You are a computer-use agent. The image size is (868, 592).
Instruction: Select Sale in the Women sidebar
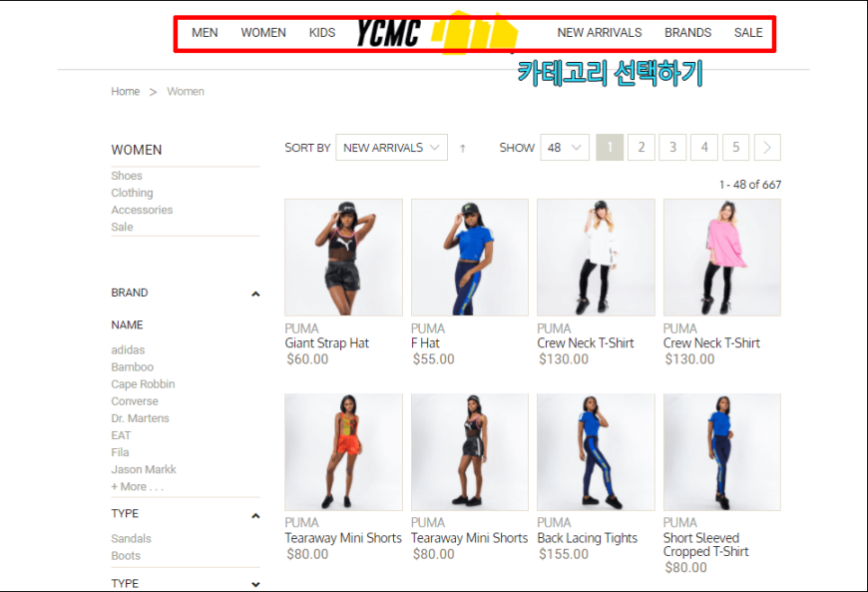122,227
